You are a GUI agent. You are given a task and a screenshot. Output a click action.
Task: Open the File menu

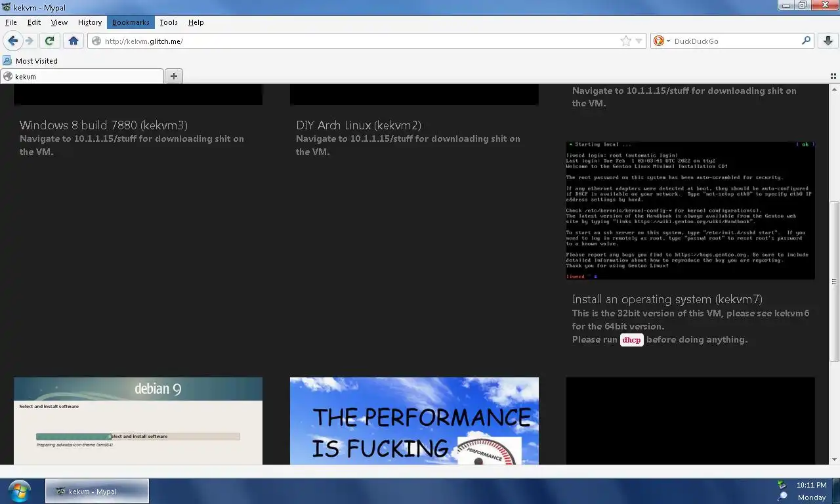[10, 22]
